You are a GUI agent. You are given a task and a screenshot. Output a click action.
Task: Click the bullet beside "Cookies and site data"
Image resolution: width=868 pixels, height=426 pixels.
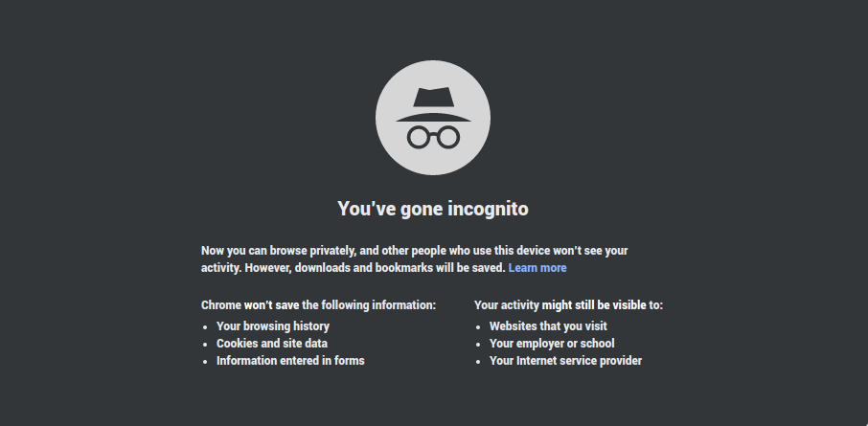(206, 345)
